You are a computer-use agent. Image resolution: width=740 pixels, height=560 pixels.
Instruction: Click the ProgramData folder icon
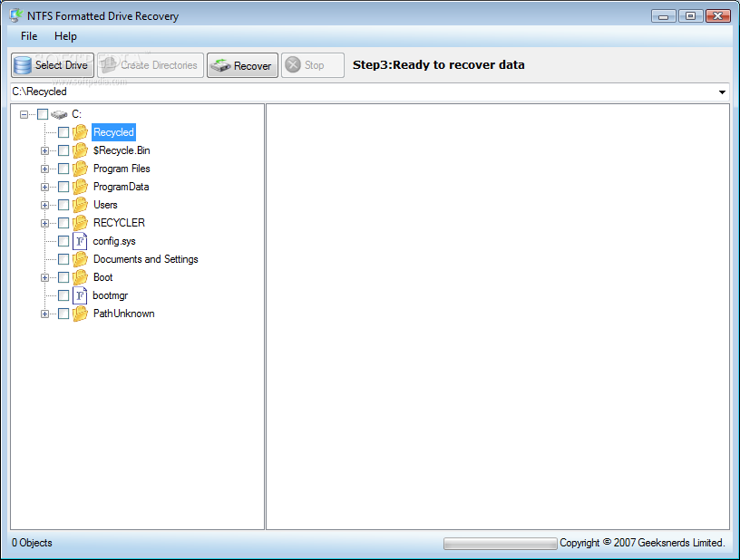tap(80, 187)
